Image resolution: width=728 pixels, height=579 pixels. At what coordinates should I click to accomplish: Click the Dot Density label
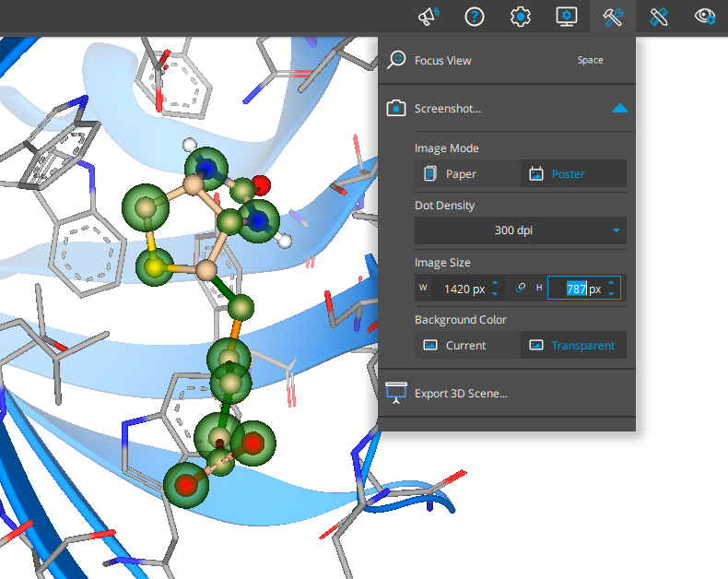click(x=444, y=206)
